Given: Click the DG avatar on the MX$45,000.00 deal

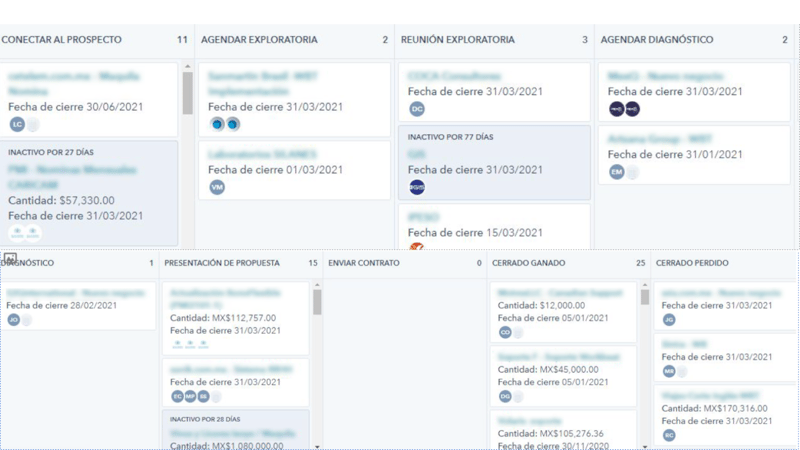Looking at the screenshot, I should pyautogui.click(x=505, y=396).
